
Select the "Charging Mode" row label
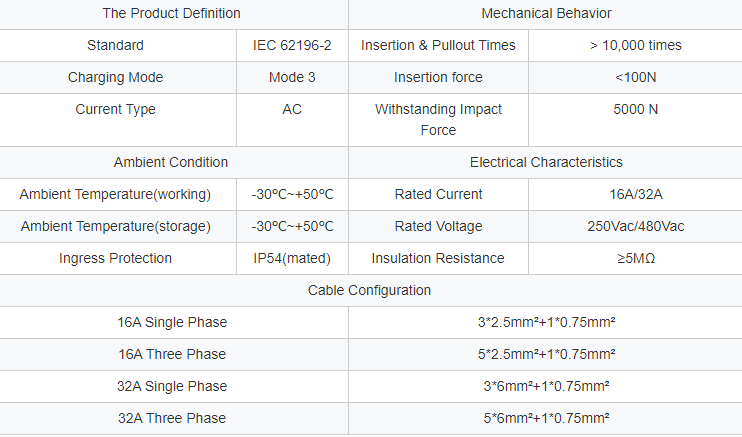[x=115, y=77]
